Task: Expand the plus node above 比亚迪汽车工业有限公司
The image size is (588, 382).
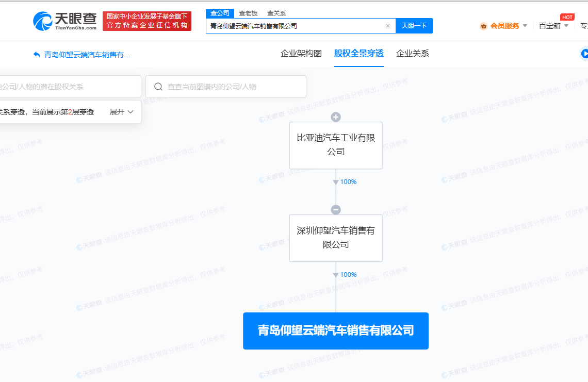Action: 336,117
